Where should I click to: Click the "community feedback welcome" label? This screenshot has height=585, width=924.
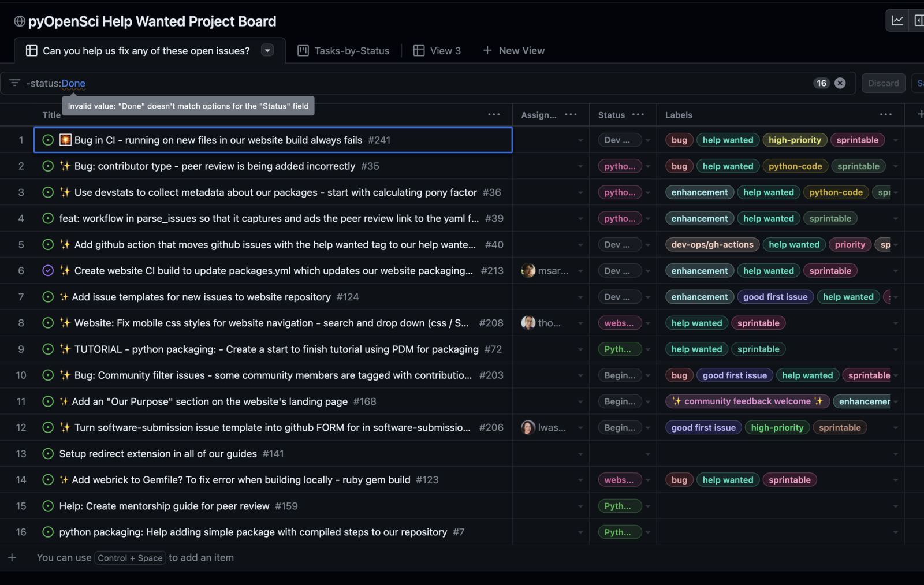748,401
